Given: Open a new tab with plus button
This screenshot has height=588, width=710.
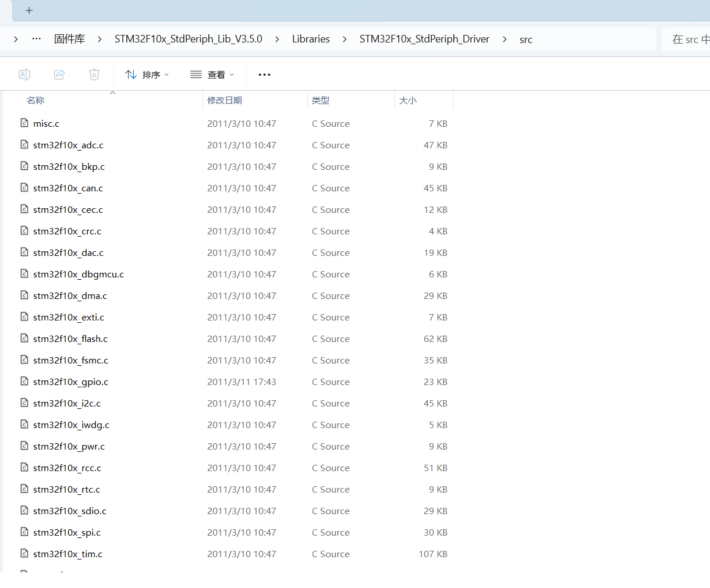Looking at the screenshot, I should click(29, 10).
